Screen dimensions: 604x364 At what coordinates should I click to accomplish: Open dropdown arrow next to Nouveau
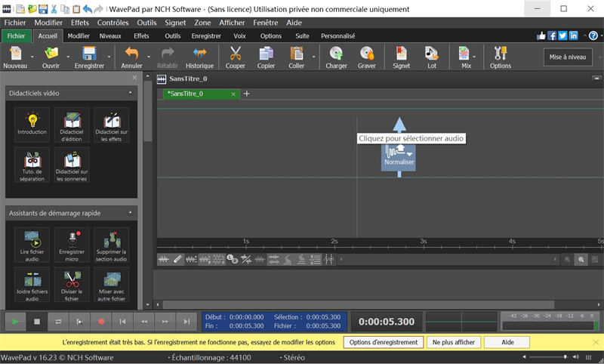32,57
